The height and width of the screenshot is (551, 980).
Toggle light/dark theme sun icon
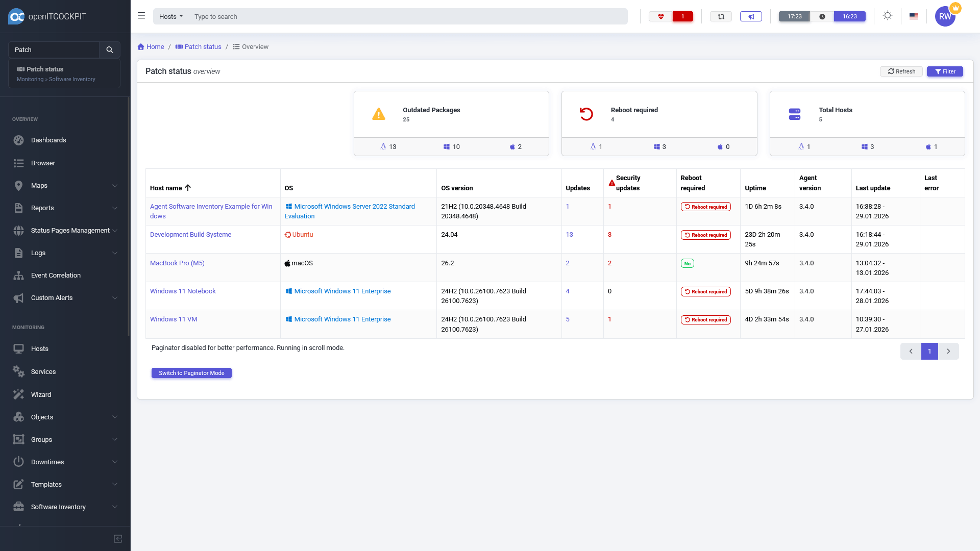tap(888, 16)
